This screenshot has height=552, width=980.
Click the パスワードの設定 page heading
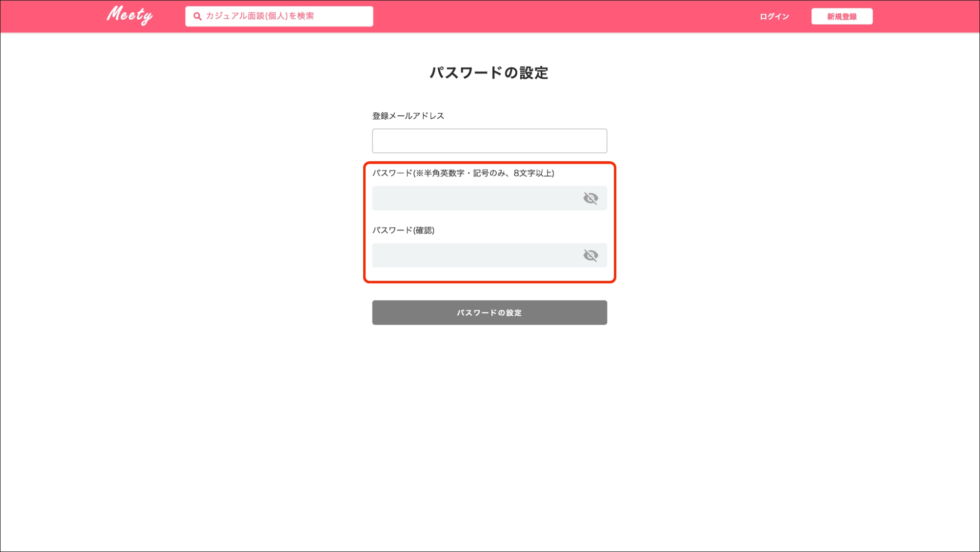pos(490,73)
